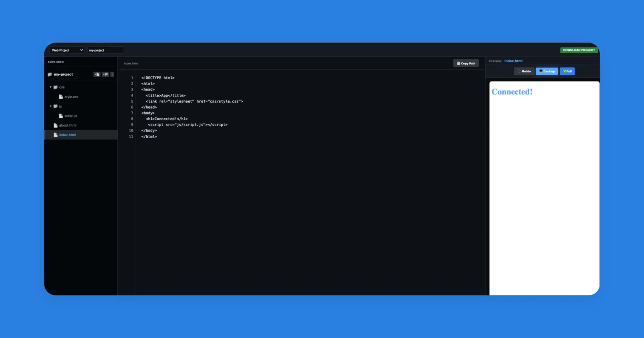Image resolution: width=644 pixels, height=338 pixels.
Task: Click the Connected! heading in the preview
Action: [512, 92]
